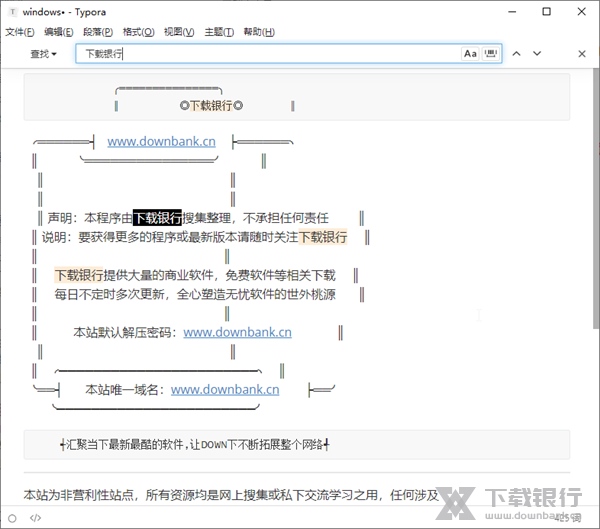The image size is (600, 529).
Task: Toggle case-sensitive search (Aa)
Action: click(470, 54)
